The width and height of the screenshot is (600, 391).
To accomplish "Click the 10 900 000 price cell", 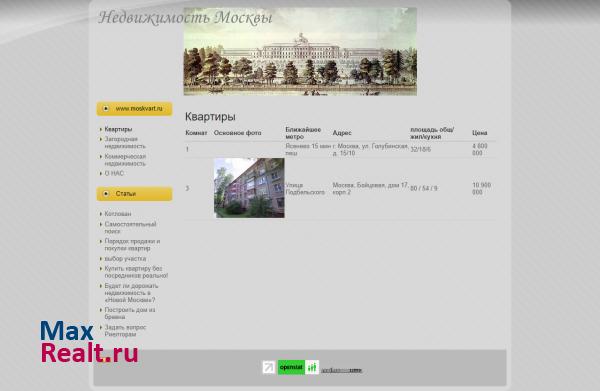I will pyautogui.click(x=481, y=189).
